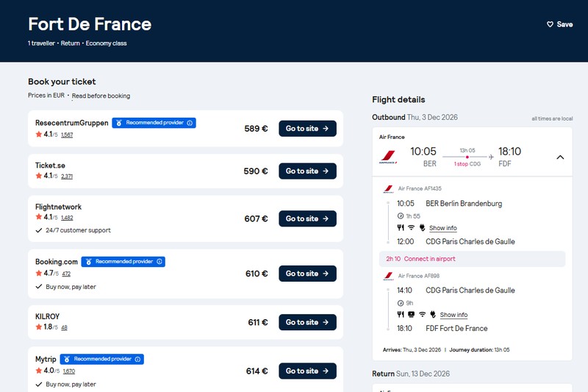Click 'Return Sun, 13 Dec 2026' heading

tap(411, 374)
